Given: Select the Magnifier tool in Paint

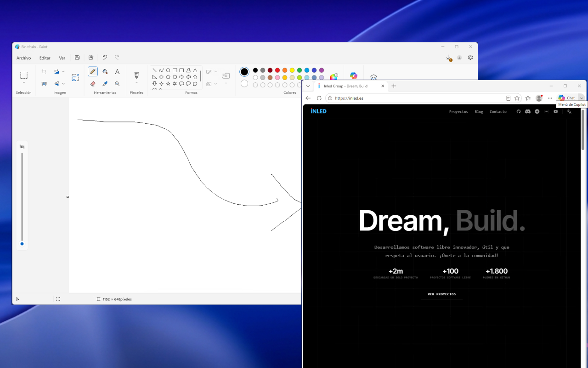Looking at the screenshot, I should click(x=117, y=84).
